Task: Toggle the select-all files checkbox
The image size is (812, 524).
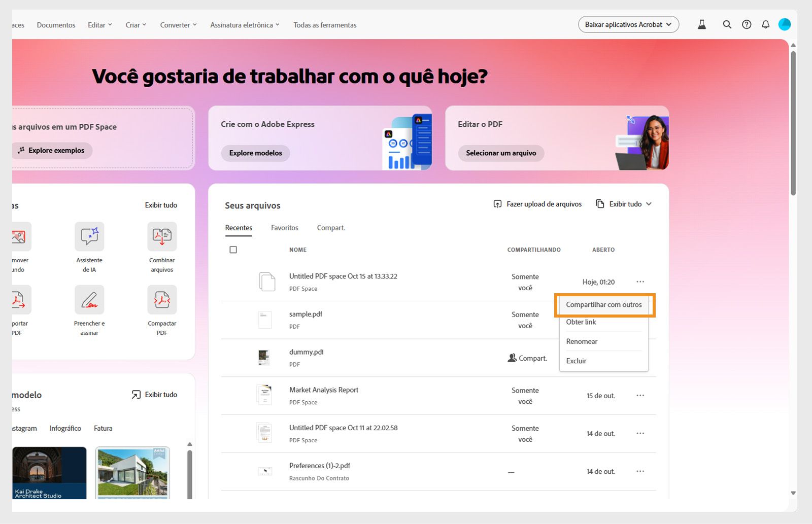Action: [233, 250]
